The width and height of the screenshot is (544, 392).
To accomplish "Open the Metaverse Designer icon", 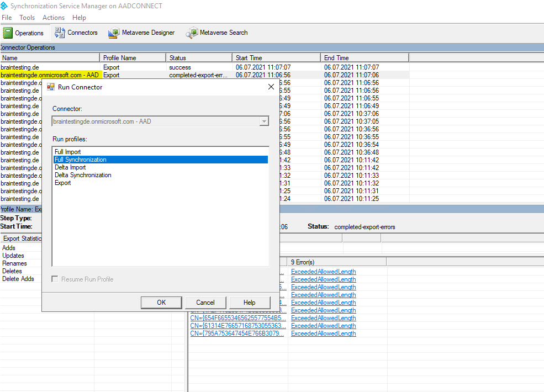I will coord(114,33).
